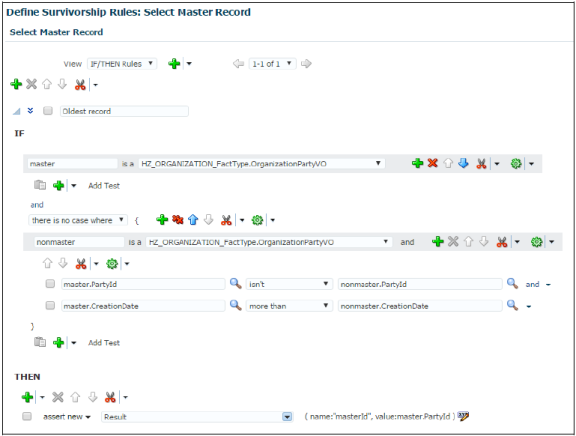Cut action scissors under THEN
This screenshot has width=576, height=436.
click(110, 397)
